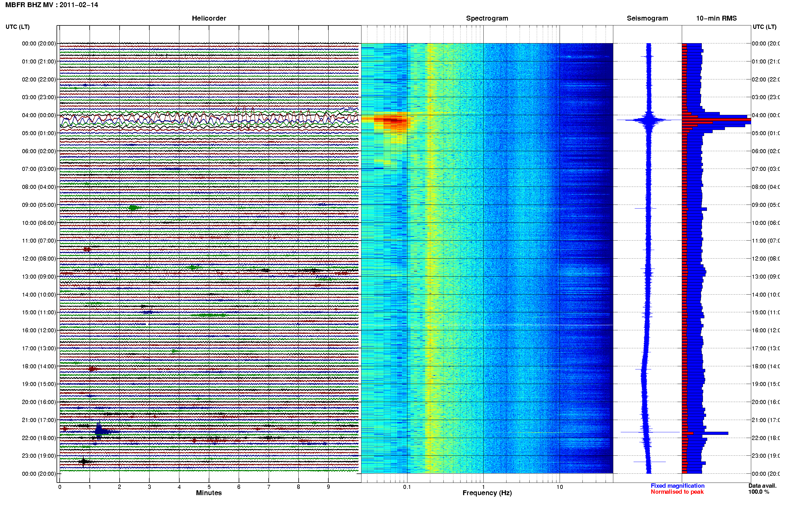This screenshot has width=812, height=508.
Task: Click the longest red RMS bar near 04:00
Action: pos(716,120)
